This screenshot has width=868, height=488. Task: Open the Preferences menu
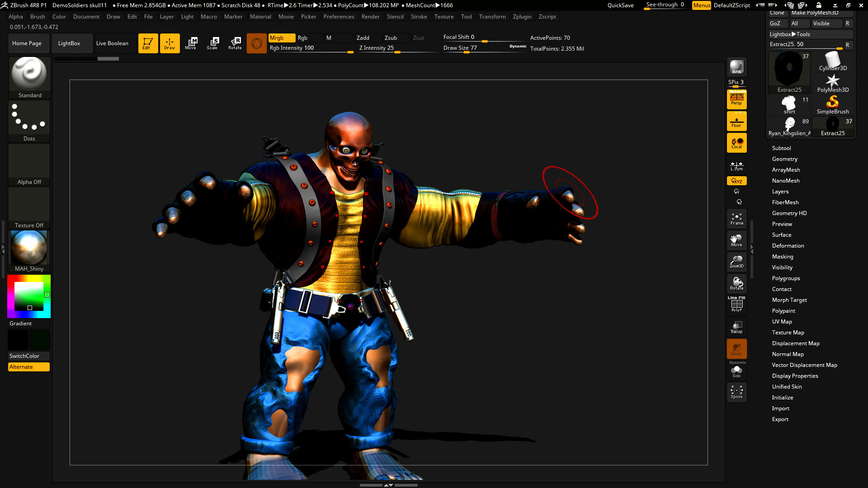(339, 17)
